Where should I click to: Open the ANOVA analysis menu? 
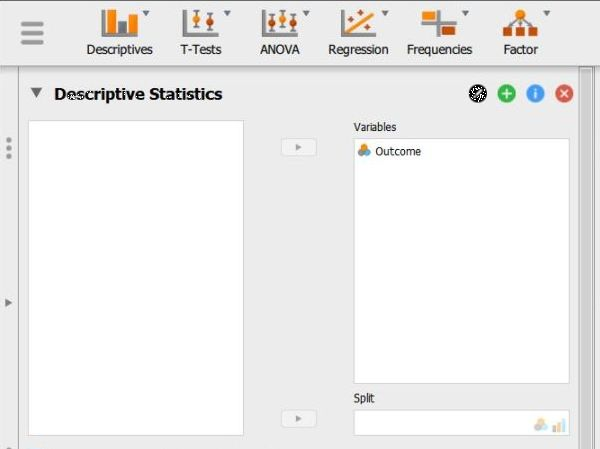279,32
